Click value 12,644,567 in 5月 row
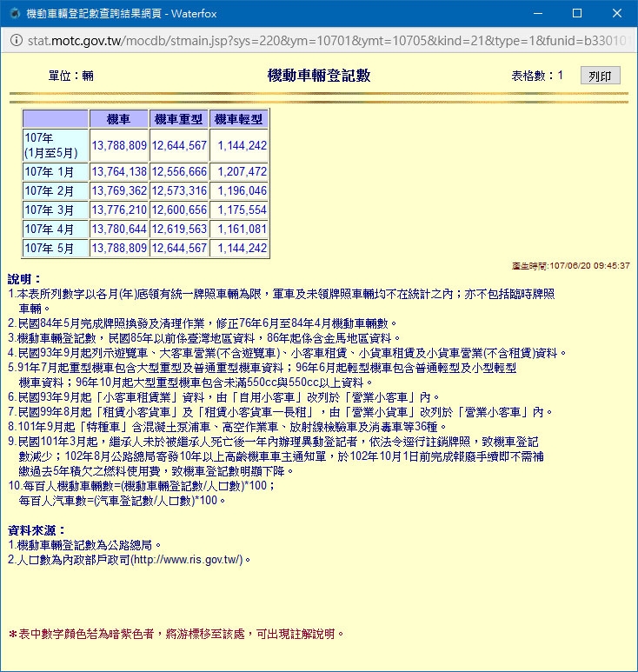The image size is (638, 672). coord(179,248)
